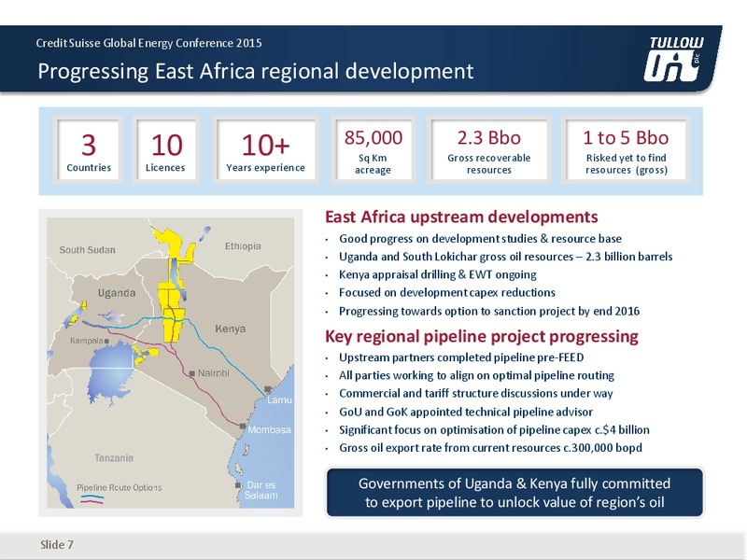This screenshot has height=560, width=747.
Task: Click 'Dar es Salaam' label on map
Action: [x=261, y=490]
